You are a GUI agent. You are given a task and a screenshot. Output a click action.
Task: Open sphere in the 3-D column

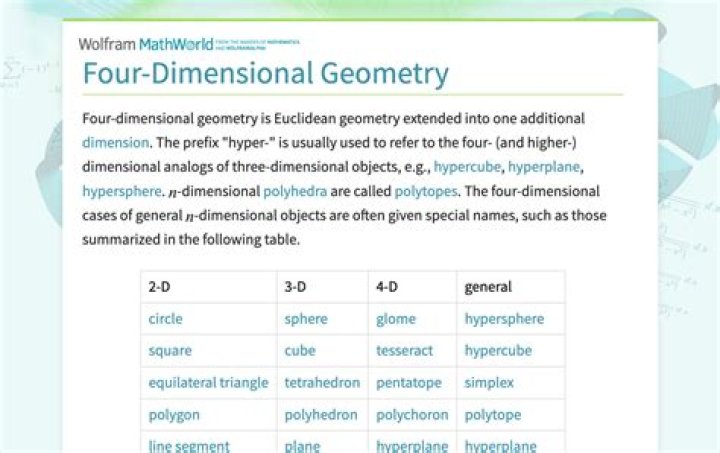(306, 319)
